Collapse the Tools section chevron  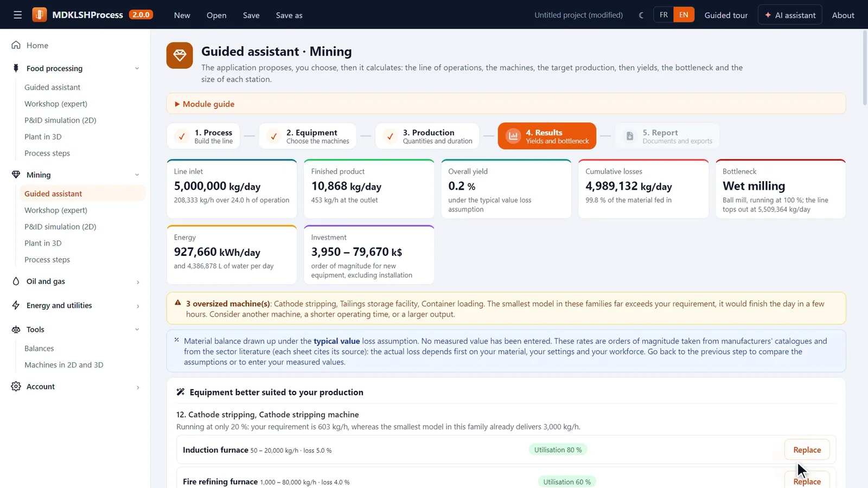(x=137, y=329)
